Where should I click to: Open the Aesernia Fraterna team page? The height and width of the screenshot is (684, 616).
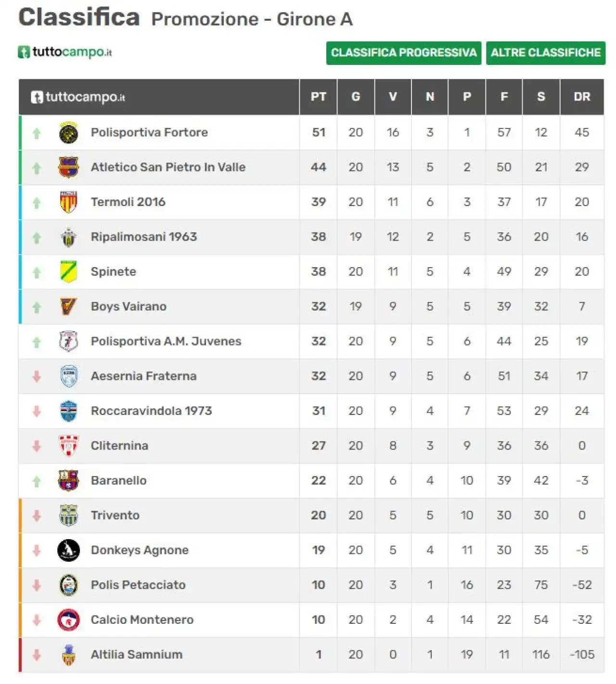[143, 376]
